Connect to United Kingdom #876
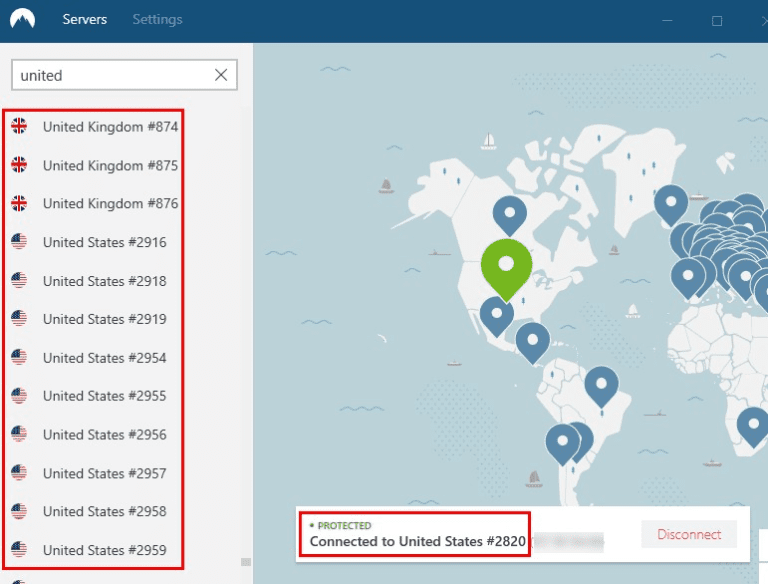This screenshot has height=584, width=768. [110, 204]
